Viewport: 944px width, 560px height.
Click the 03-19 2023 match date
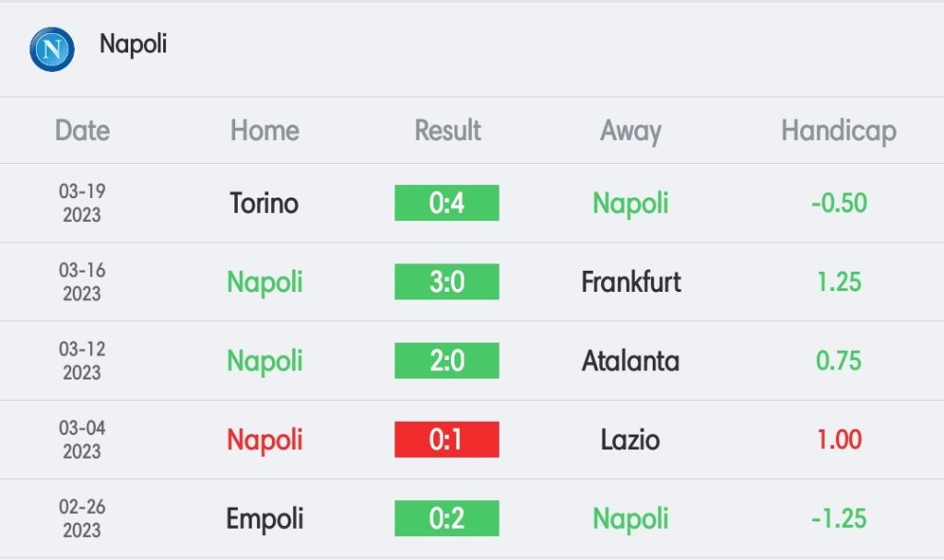[x=82, y=203]
